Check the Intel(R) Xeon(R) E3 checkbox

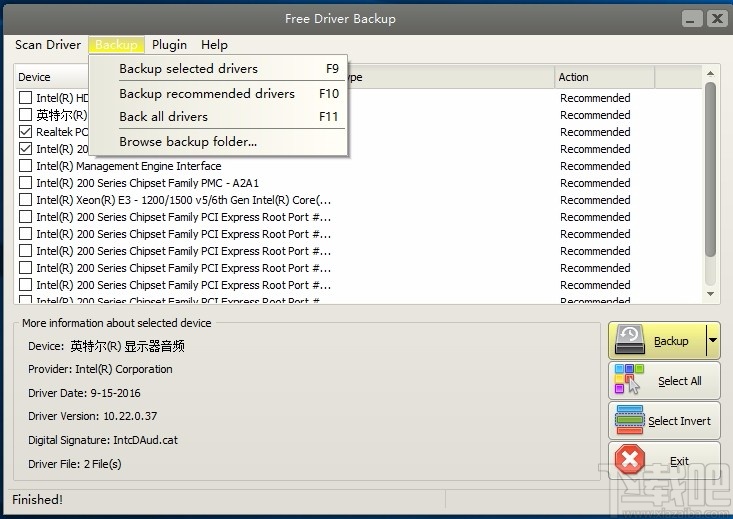25,200
